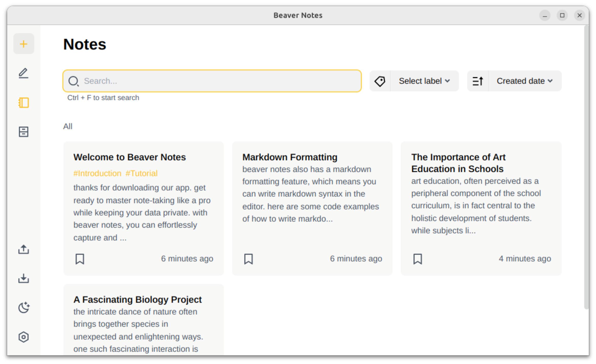The height and width of the screenshot is (364, 596).
Task: Click the All section heading
Action: point(68,126)
